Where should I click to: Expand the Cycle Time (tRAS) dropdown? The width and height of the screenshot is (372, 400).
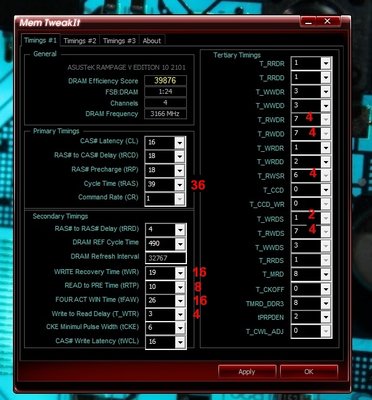click(180, 185)
